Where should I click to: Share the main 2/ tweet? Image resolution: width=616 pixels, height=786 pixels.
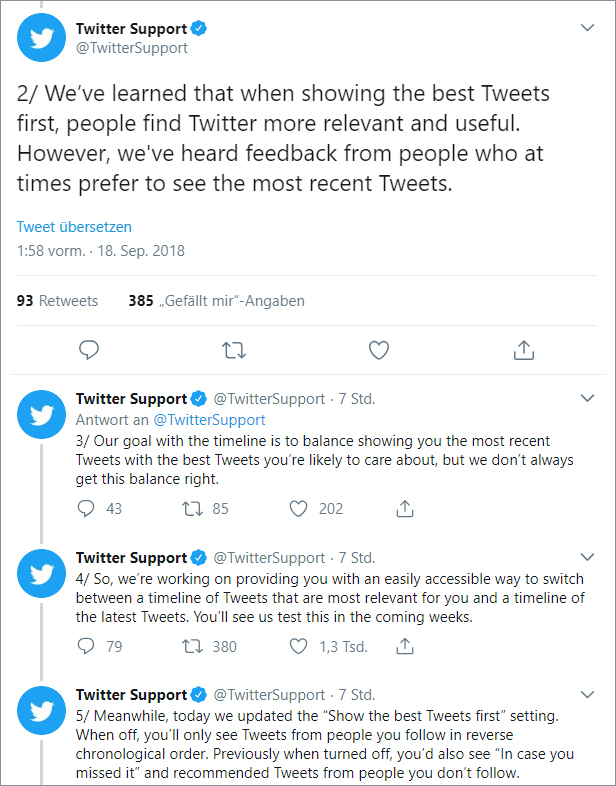[x=523, y=350]
